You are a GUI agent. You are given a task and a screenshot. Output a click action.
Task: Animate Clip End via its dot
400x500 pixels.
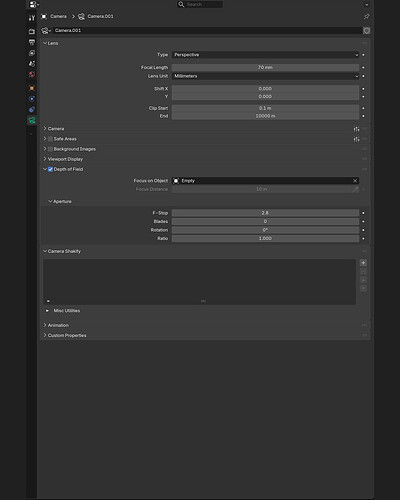tap(363, 116)
